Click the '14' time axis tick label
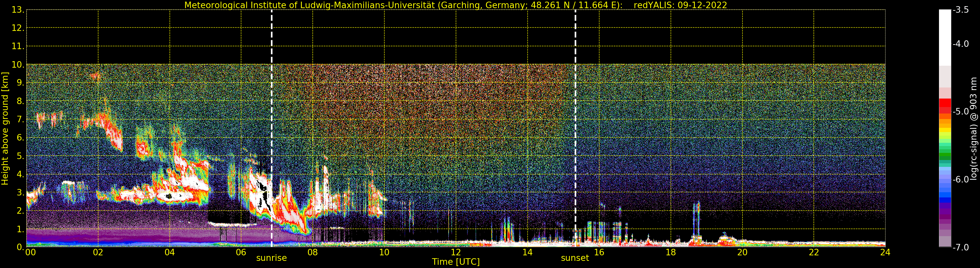Viewport: 980px width, 268px height. [x=527, y=252]
